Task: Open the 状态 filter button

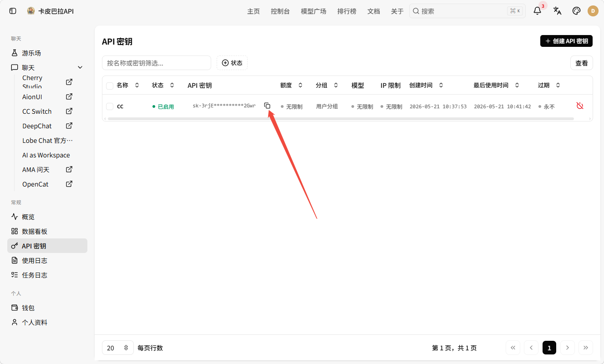Action: pyautogui.click(x=232, y=63)
